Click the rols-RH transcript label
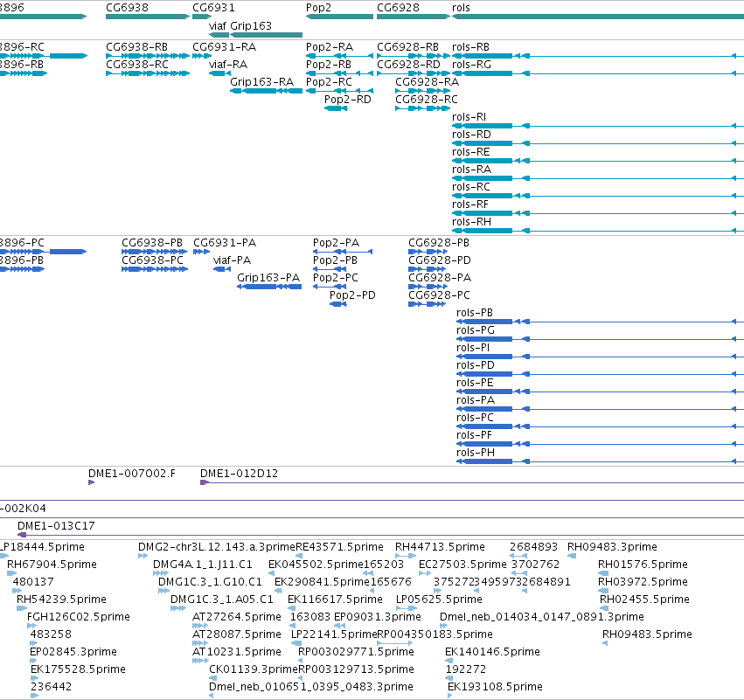744x700 pixels. tap(471, 222)
